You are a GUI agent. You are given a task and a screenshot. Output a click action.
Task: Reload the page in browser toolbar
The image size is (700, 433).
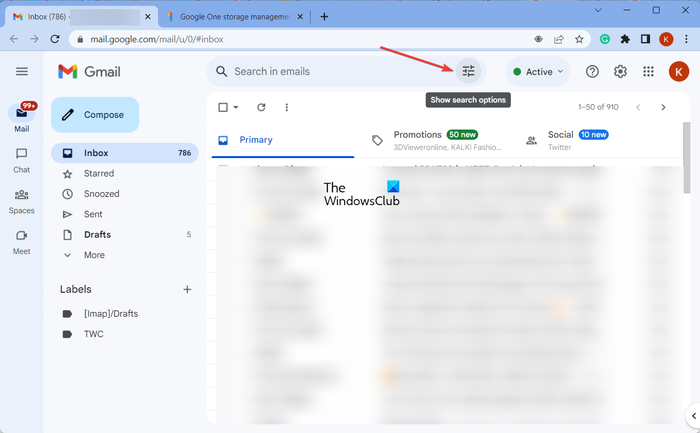(55, 39)
